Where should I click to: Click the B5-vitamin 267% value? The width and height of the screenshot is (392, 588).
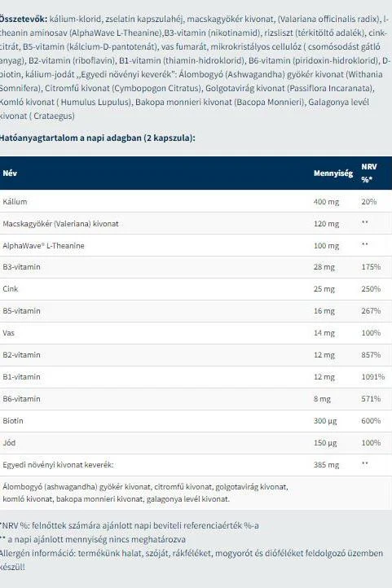pyautogui.click(x=371, y=311)
